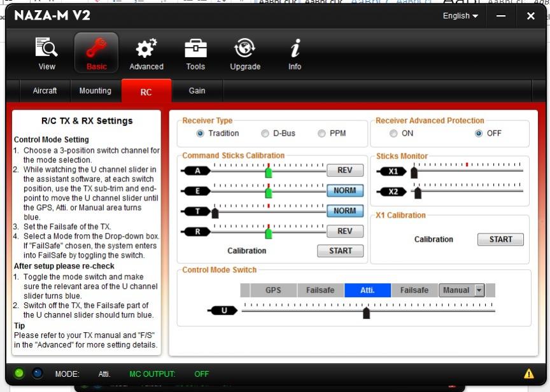
Task: Switch to the Mounting tab
Action: point(95,91)
